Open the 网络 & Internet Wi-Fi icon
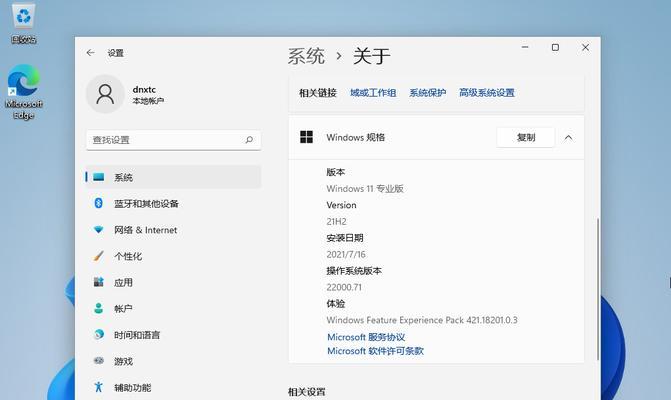This screenshot has height=400, width=671. pos(98,230)
